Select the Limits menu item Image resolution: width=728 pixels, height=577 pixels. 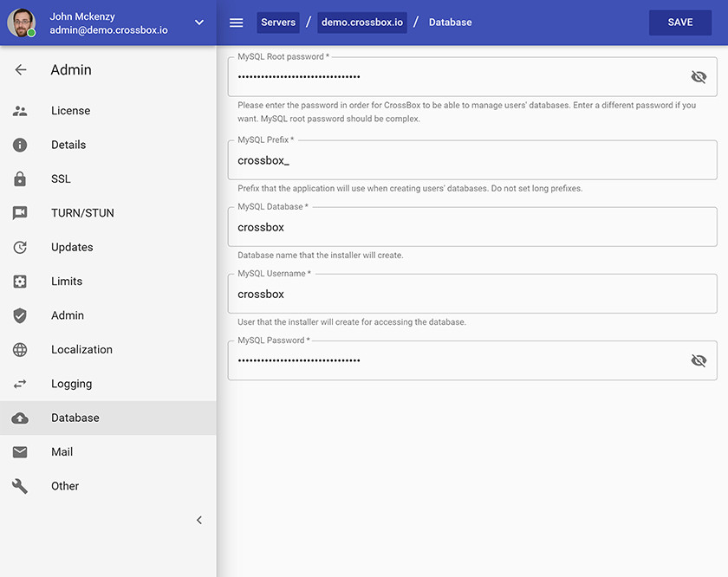(x=108, y=282)
